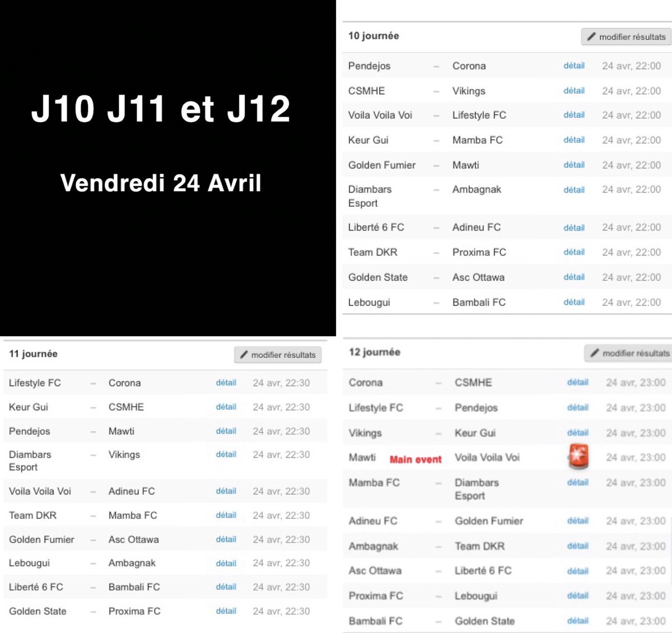Open détail for Adineu FC vs Golden Fumier
Image resolution: width=672 pixels, height=633 pixels.
[x=577, y=520]
